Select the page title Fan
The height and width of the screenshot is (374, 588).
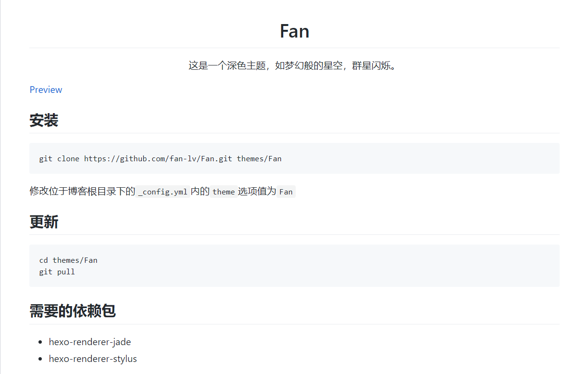coord(294,31)
